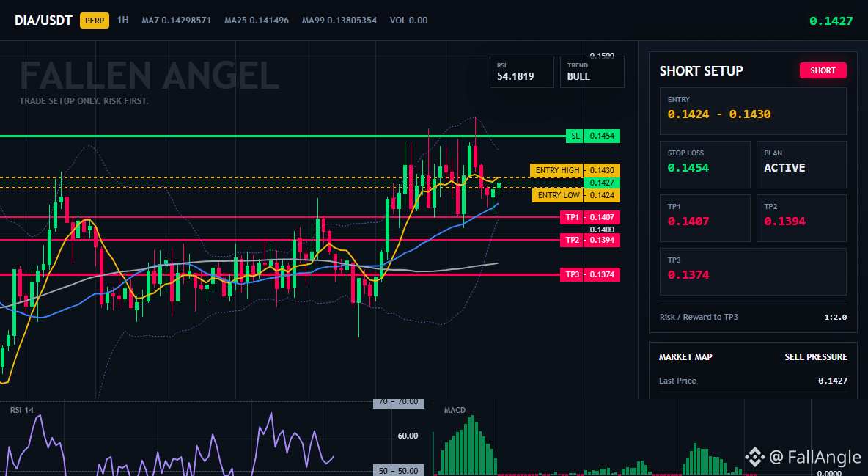
Task: Click the SL 0.1454 chart label
Action: [x=593, y=136]
